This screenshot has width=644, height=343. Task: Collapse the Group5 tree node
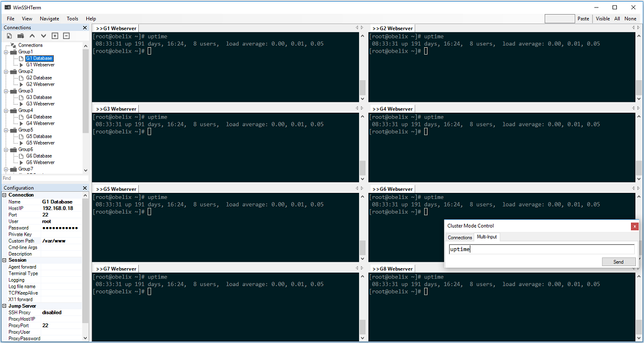click(x=6, y=130)
